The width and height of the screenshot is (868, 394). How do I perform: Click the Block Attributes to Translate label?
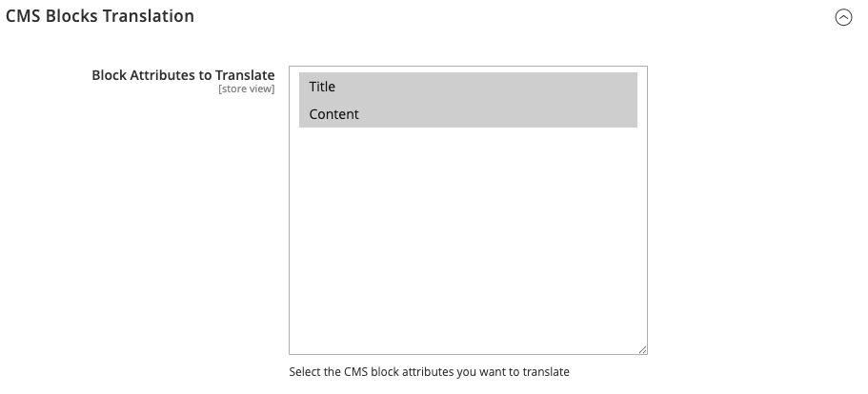pyautogui.click(x=183, y=74)
